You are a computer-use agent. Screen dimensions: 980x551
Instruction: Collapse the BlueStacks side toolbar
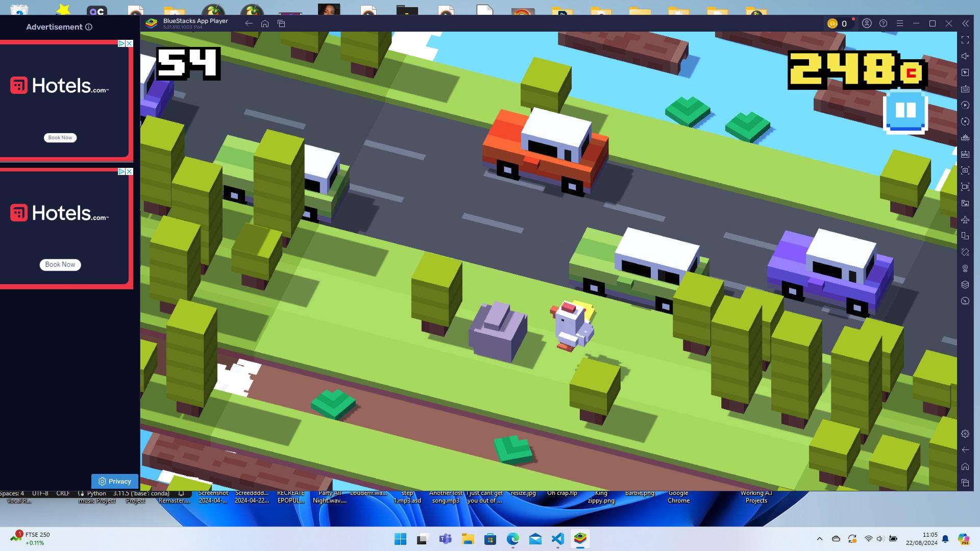pyautogui.click(x=965, y=23)
